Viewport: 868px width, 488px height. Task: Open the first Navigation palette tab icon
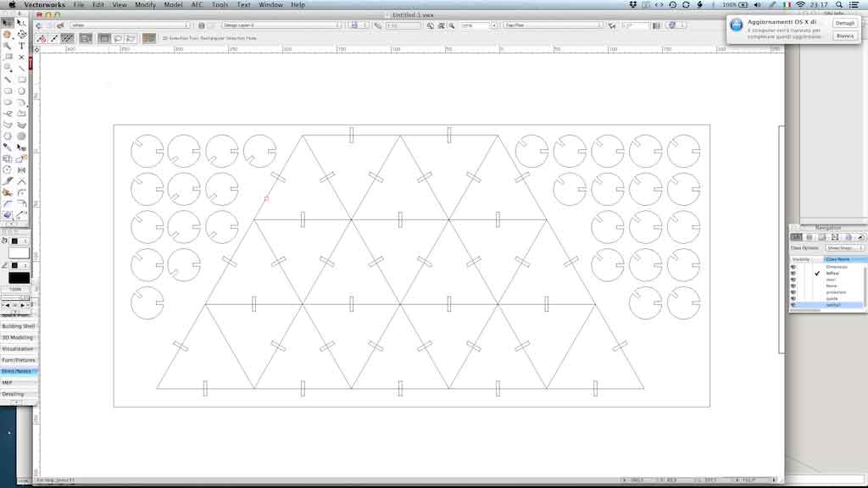pos(796,237)
